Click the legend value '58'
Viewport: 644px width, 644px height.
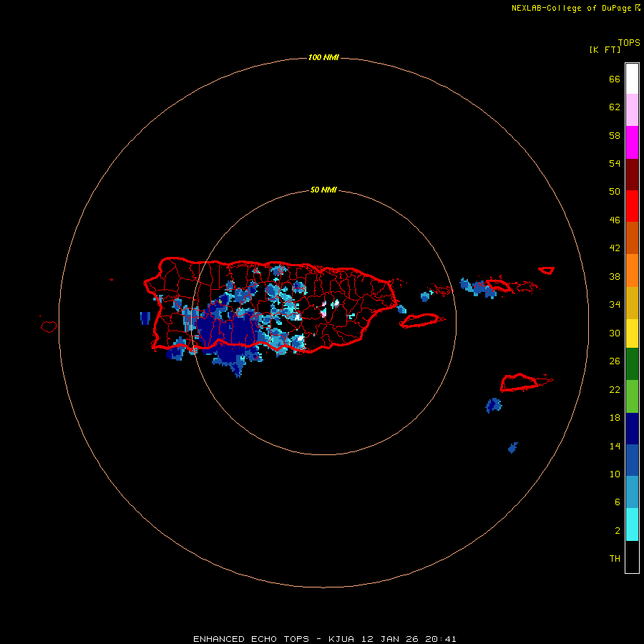[615, 135]
